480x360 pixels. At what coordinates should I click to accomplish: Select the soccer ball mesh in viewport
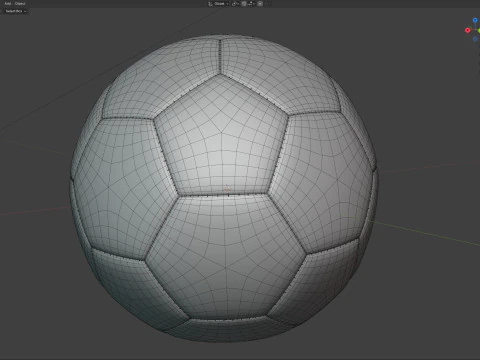point(224,188)
